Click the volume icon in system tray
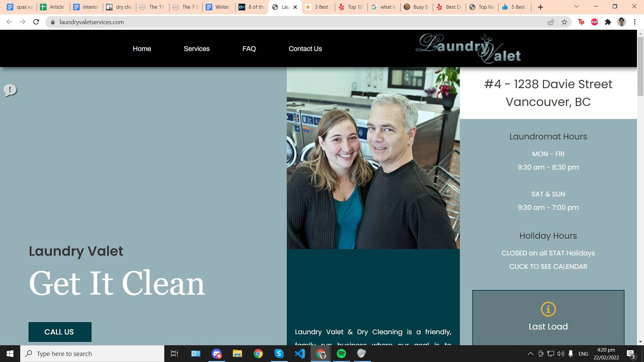The height and width of the screenshot is (362, 644). click(560, 354)
